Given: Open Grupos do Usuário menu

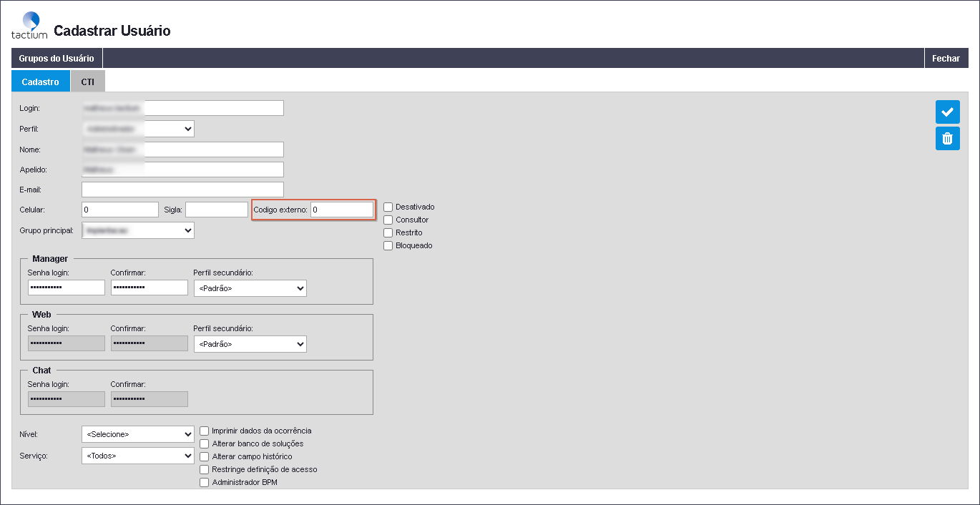Looking at the screenshot, I should click(57, 58).
